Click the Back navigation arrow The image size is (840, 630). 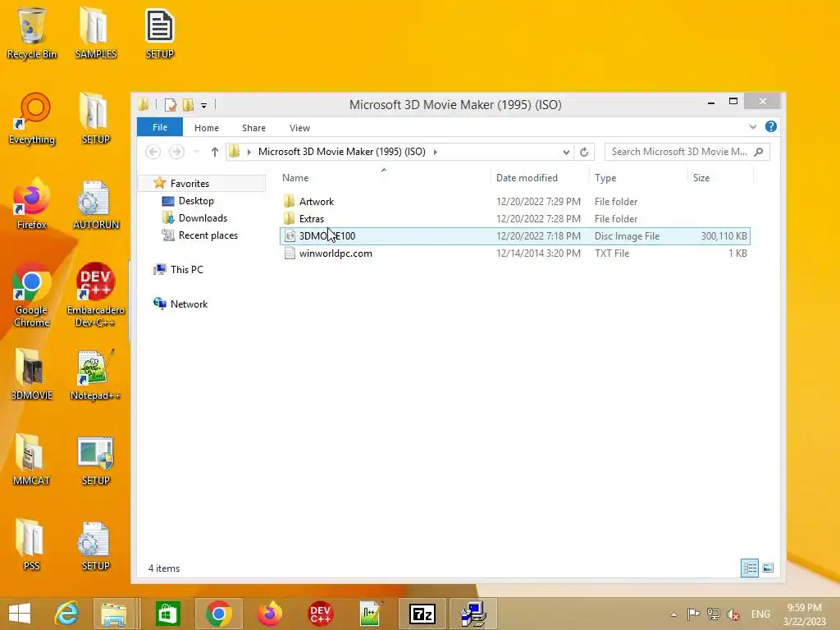click(153, 152)
